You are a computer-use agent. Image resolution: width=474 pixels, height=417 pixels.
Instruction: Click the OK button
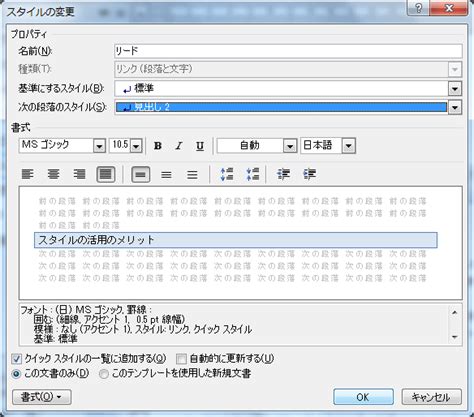(363, 397)
